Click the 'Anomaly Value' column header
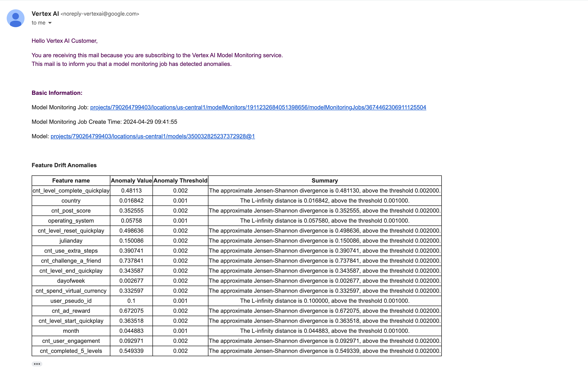The height and width of the screenshot is (378, 588). point(131,181)
